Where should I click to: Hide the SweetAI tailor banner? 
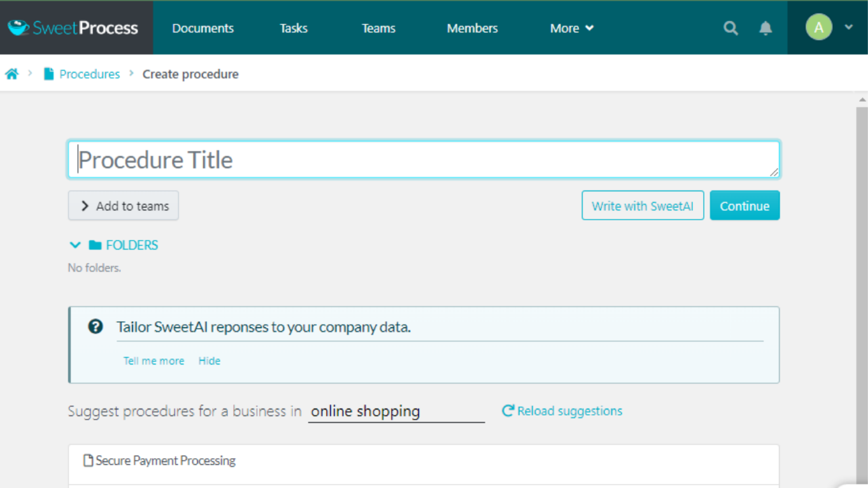(x=209, y=361)
